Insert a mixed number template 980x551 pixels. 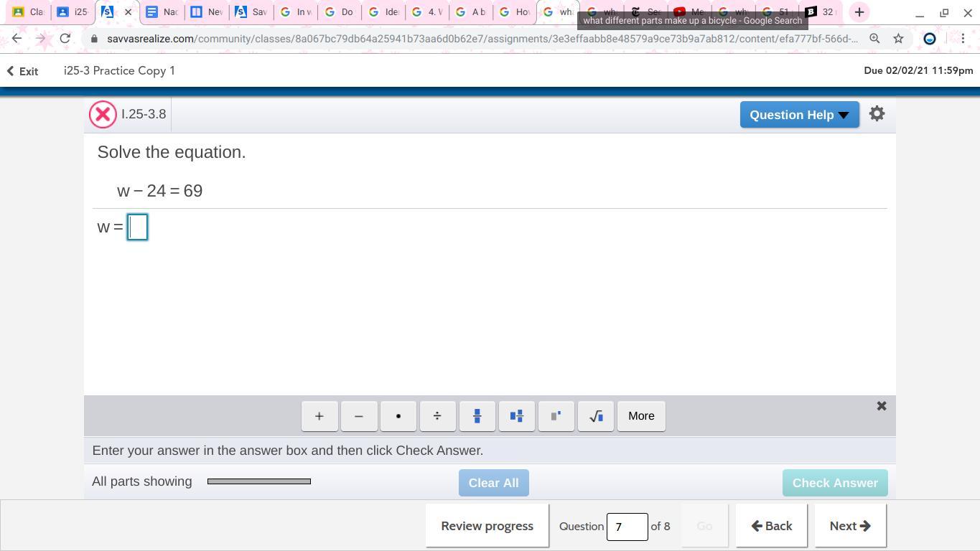(x=516, y=416)
